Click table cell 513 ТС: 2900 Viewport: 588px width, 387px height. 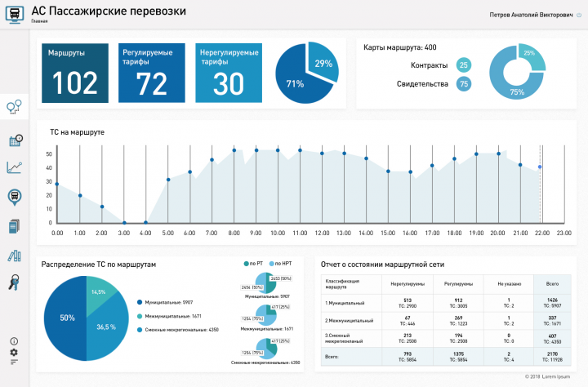[x=408, y=303]
